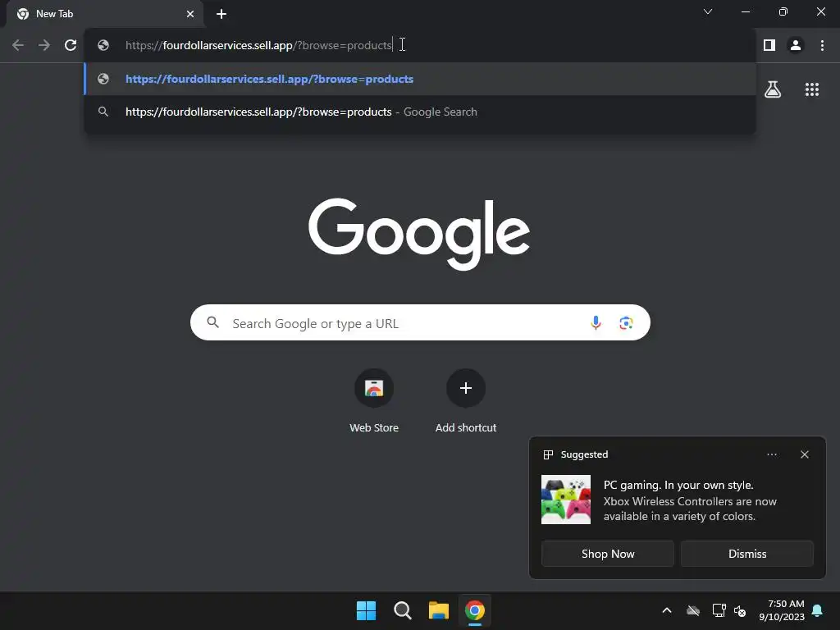Open network display tray icon
840x630 pixels.
click(x=719, y=610)
